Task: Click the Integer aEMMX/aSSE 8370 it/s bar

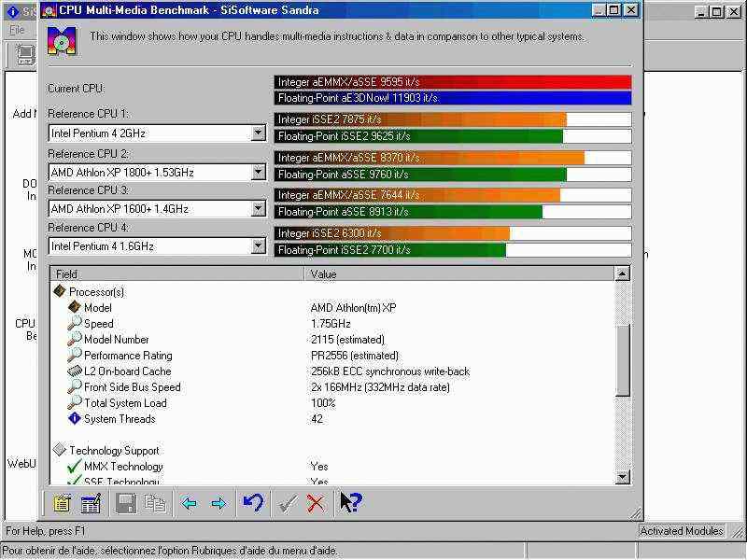Action: coord(453,158)
